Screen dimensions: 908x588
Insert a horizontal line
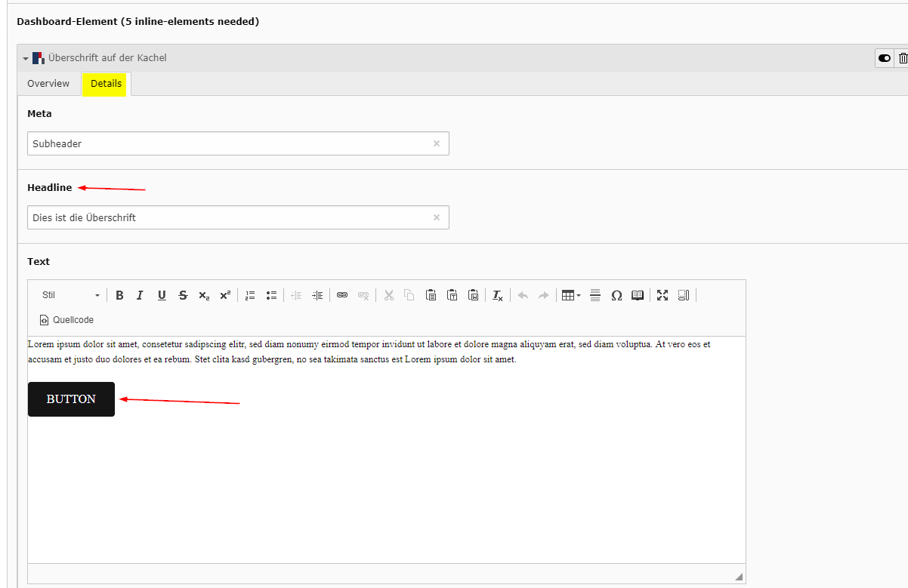[x=595, y=295]
